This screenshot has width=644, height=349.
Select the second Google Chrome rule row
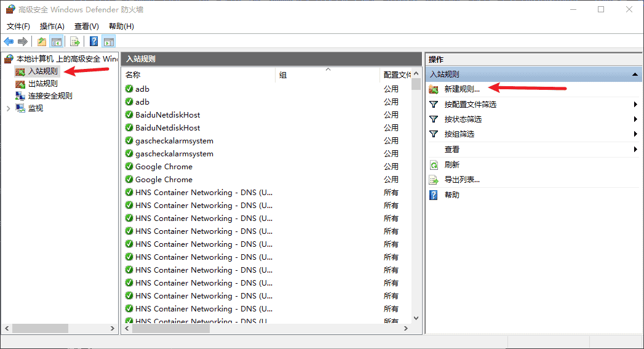tap(267, 180)
